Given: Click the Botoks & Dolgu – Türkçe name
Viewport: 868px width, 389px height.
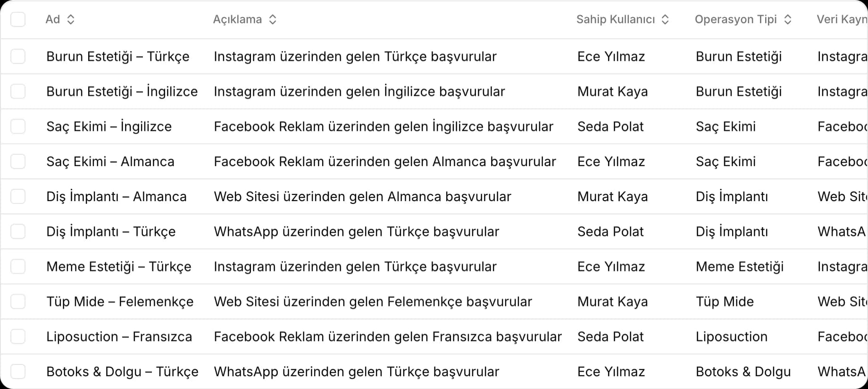Looking at the screenshot, I should point(122,372).
